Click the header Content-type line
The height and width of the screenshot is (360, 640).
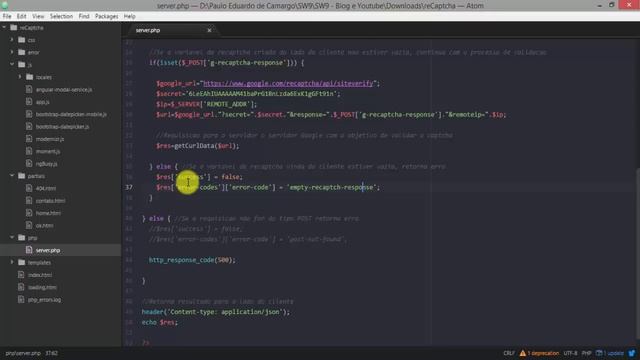click(216, 312)
